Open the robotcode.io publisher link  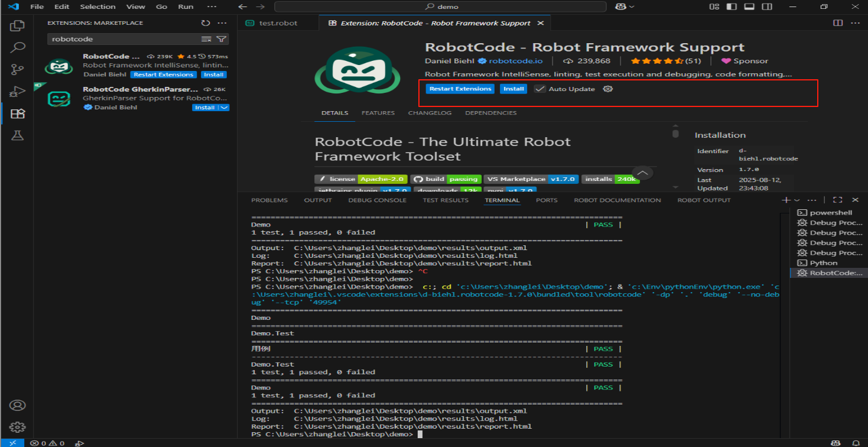click(x=515, y=61)
